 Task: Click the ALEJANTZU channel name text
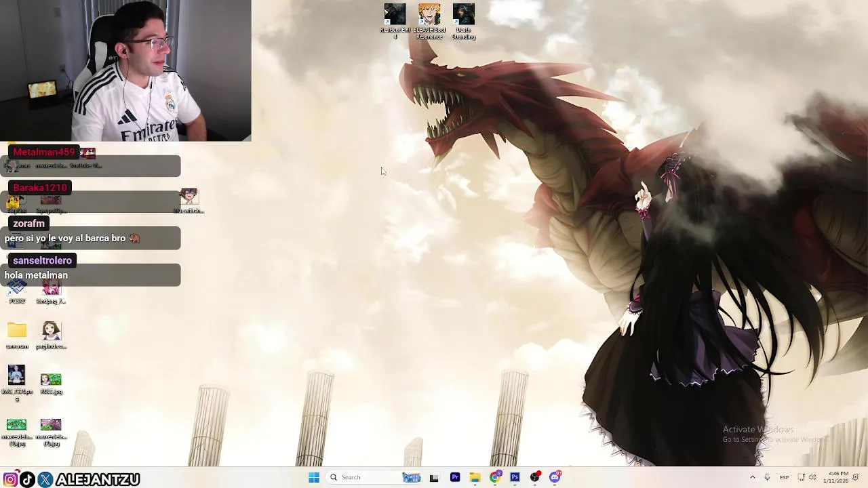(98, 479)
